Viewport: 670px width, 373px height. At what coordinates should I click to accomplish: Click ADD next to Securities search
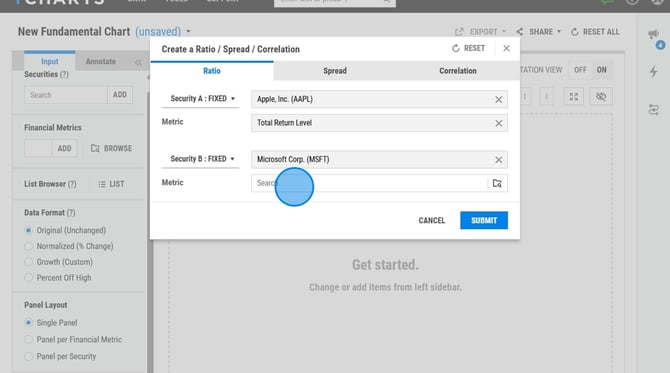tap(120, 95)
